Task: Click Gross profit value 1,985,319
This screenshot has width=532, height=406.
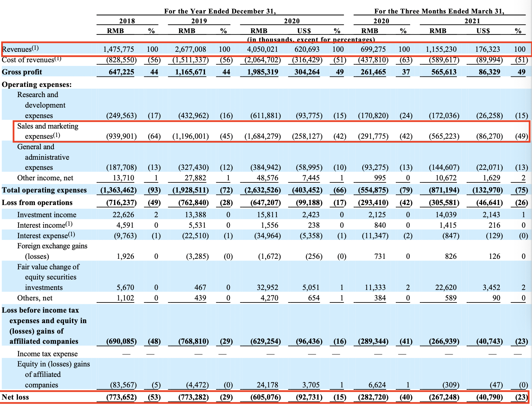Action: tap(262, 72)
